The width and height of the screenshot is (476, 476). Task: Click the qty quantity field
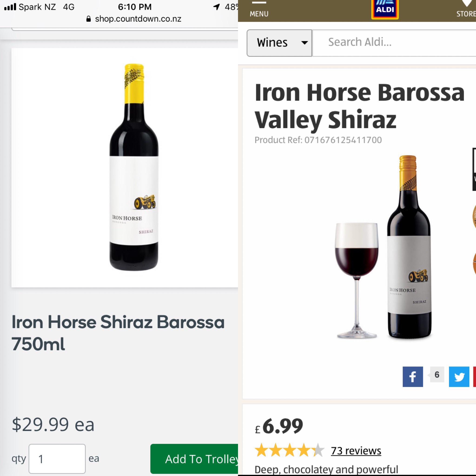57,459
